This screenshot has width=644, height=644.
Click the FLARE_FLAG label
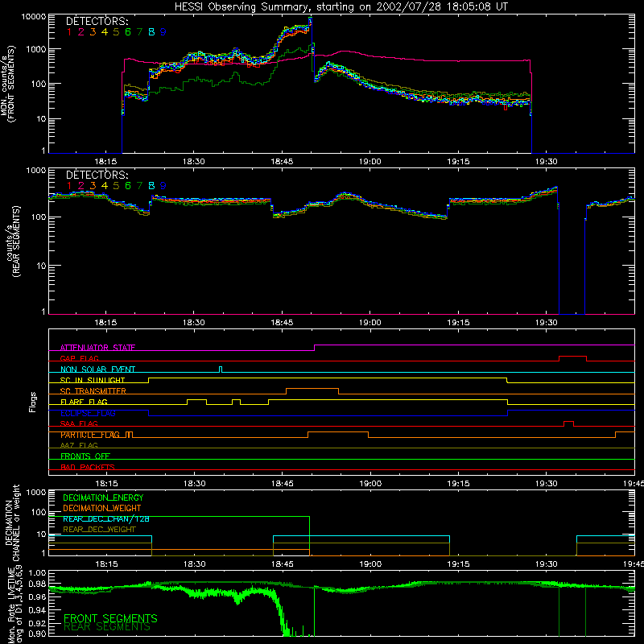84,402
